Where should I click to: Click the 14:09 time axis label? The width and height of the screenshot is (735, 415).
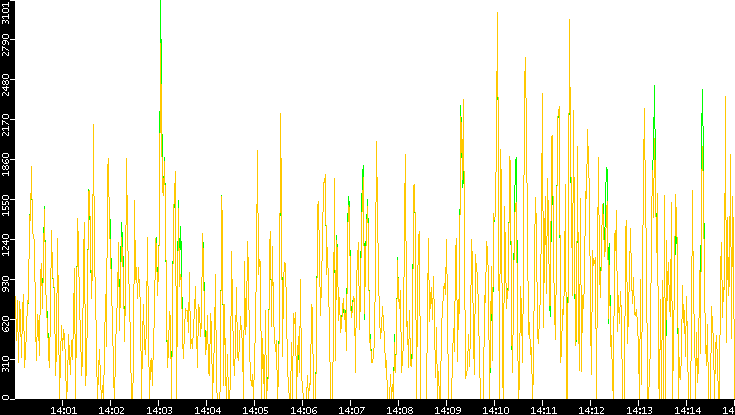[447, 410]
